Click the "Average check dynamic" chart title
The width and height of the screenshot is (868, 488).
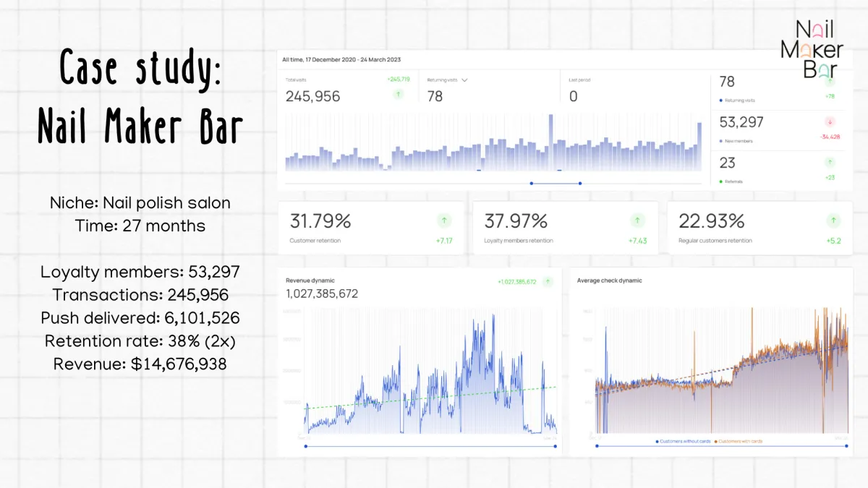click(610, 281)
